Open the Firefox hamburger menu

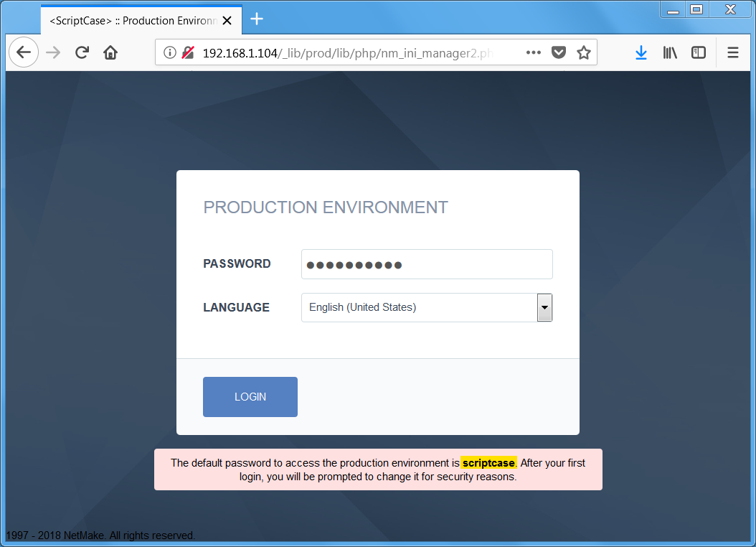(x=732, y=52)
